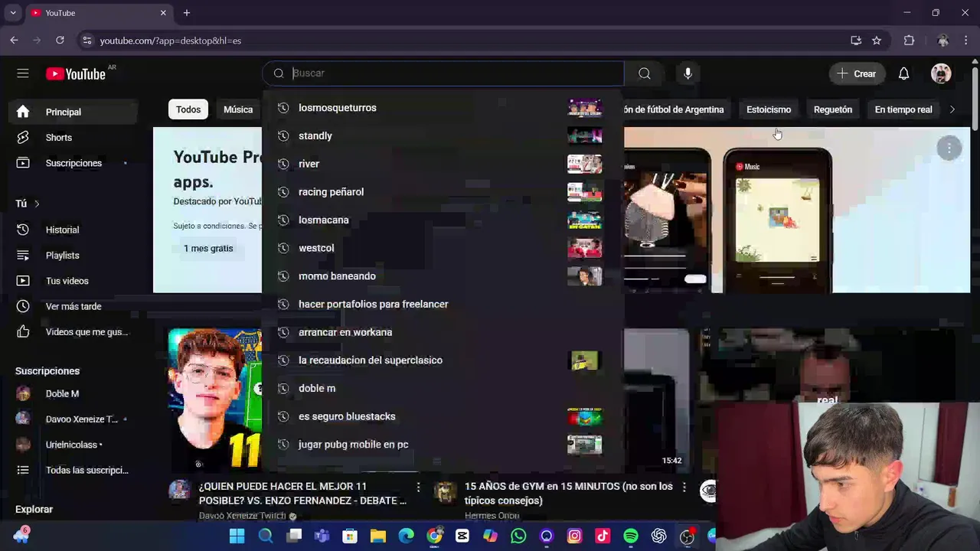Click thumbnail beside losmosqueturros suggestion
980x551 pixels.
tap(585, 108)
